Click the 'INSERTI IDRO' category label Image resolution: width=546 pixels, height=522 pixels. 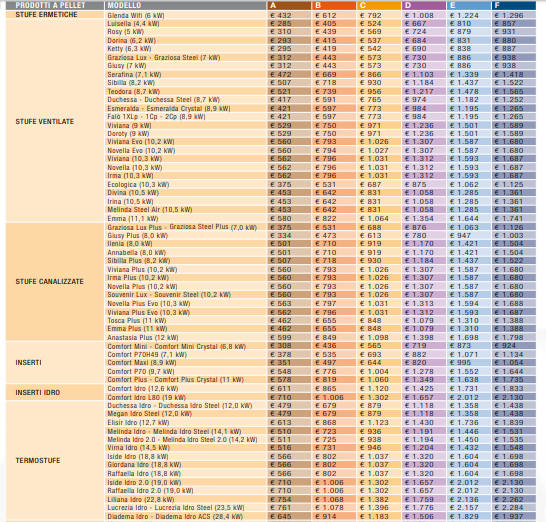(38, 392)
